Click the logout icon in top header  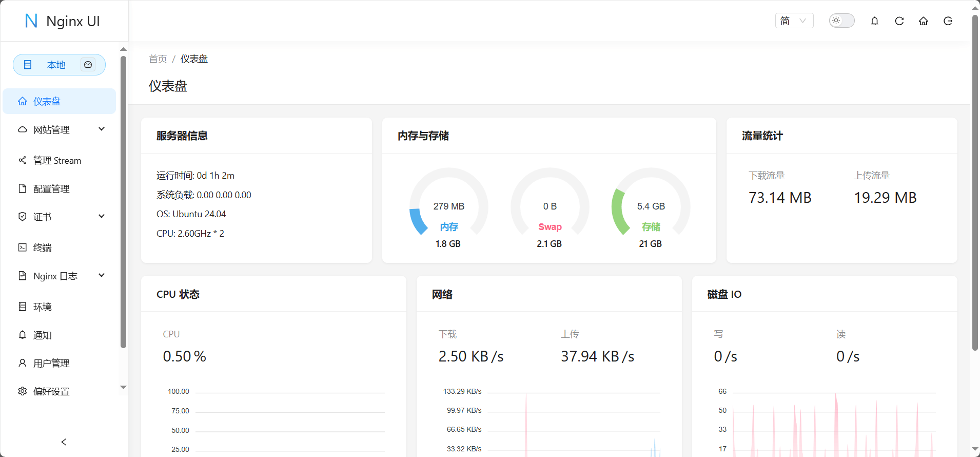coord(948,21)
